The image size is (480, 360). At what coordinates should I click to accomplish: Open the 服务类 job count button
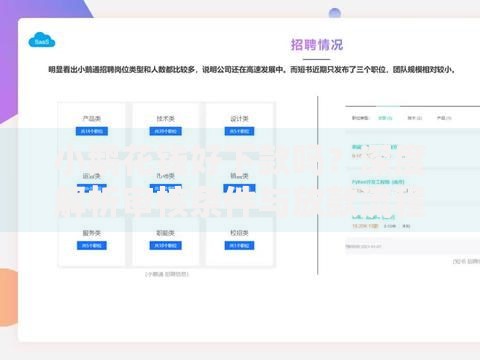click(x=92, y=246)
